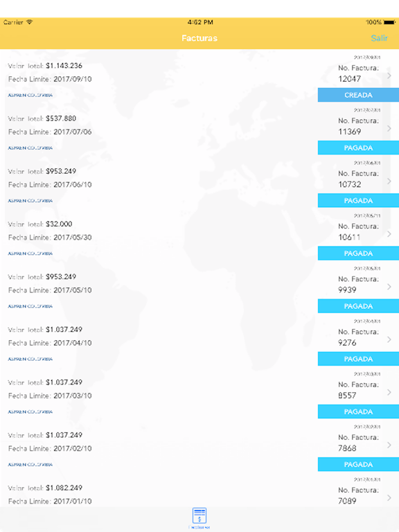Open invoice 12047 via its chevron

pyautogui.click(x=389, y=76)
